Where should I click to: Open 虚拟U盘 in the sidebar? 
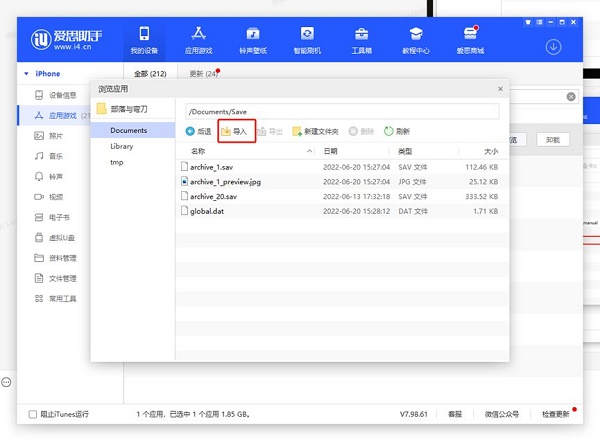pyautogui.click(x=54, y=237)
